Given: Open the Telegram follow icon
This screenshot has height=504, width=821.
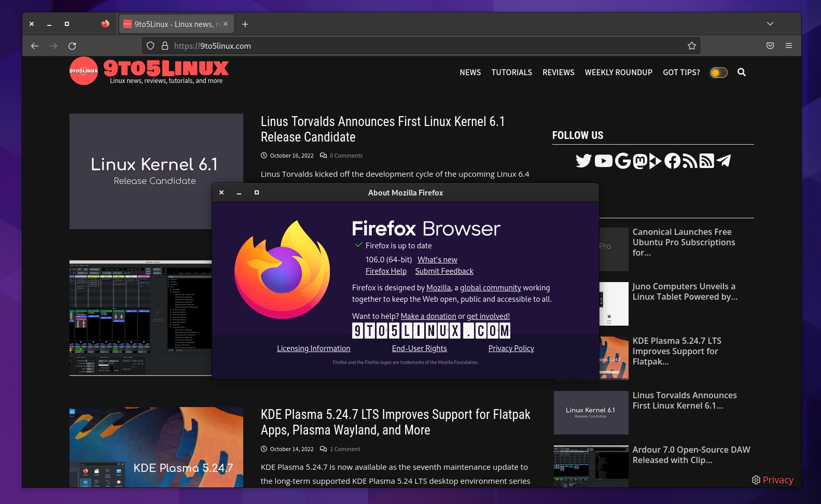Looking at the screenshot, I should point(723,161).
